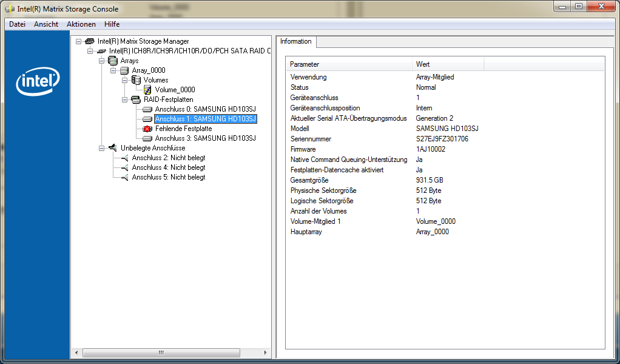Click the Anschluss 5 empty port icon
This screenshot has width=620, height=364.
124,177
